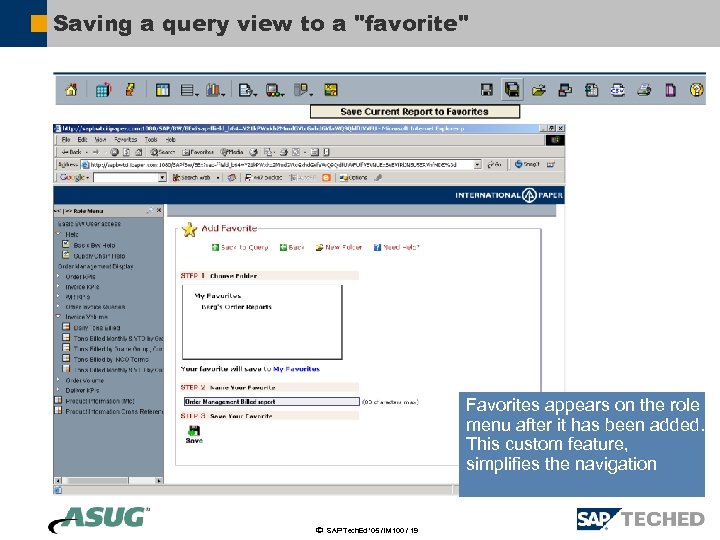The height and width of the screenshot is (540, 720).
Task: Click the green Back link
Action: pos(292,248)
